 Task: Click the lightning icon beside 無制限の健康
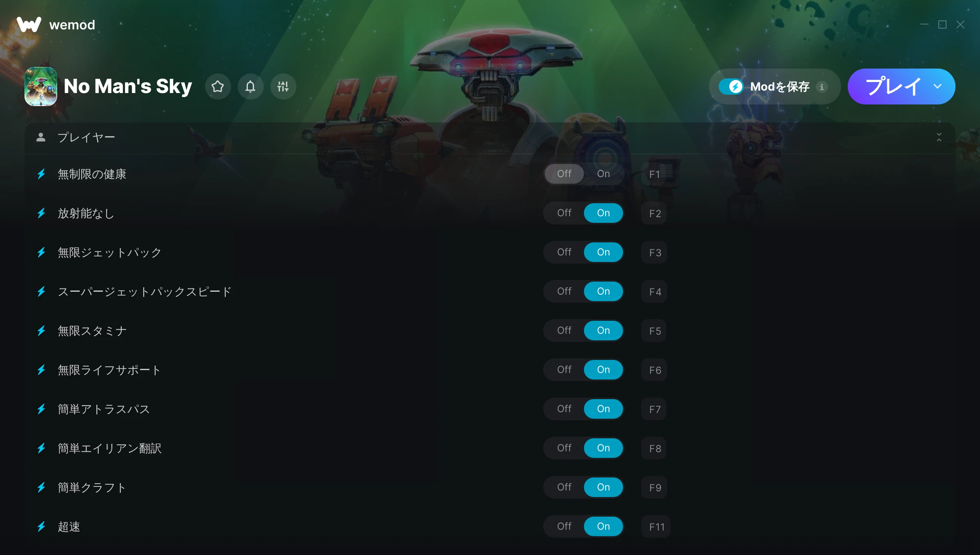point(41,174)
